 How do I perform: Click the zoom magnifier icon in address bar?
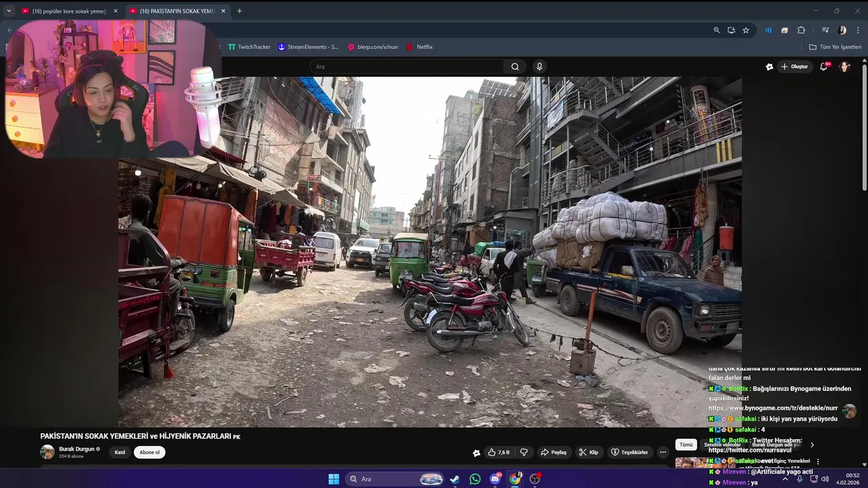[x=717, y=30]
